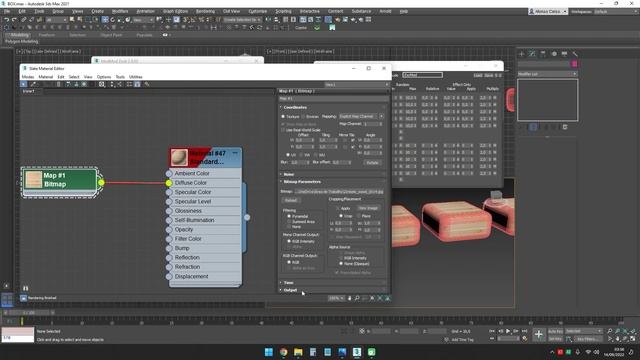
Task: Open the Display tab in command panel
Action: click(x=564, y=54)
